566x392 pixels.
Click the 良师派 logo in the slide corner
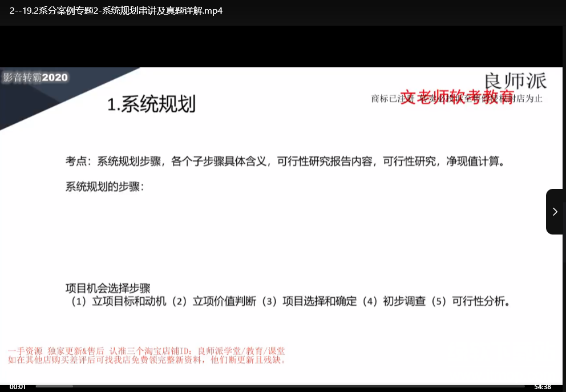pyautogui.click(x=515, y=81)
